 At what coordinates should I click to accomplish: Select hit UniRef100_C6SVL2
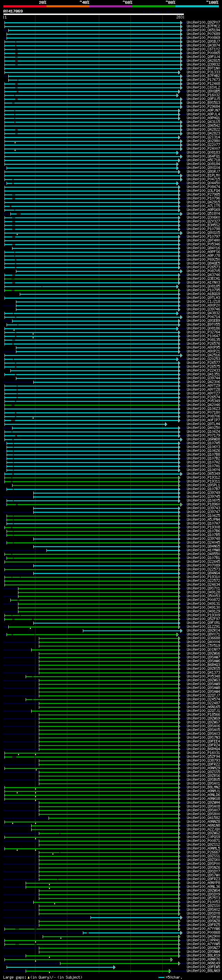203,88
